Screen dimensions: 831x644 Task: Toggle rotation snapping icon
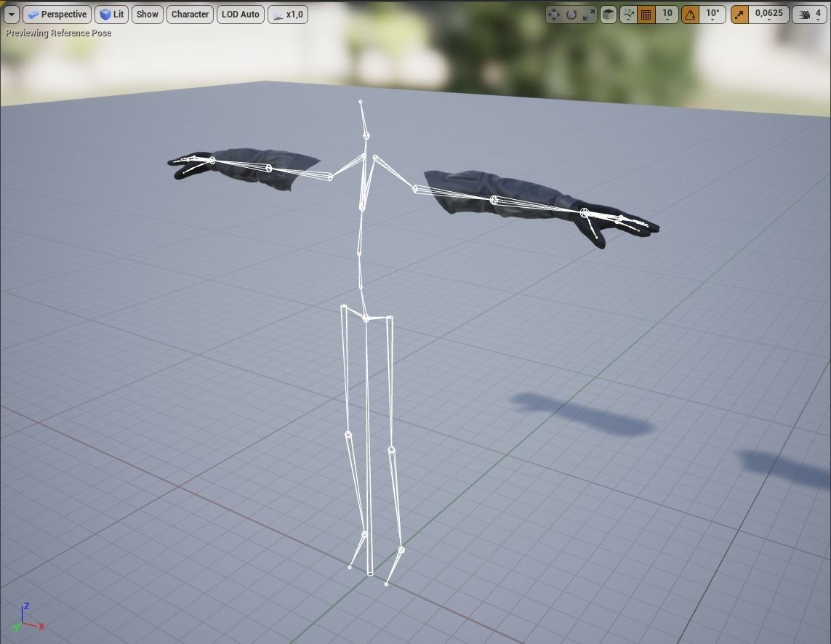point(690,15)
